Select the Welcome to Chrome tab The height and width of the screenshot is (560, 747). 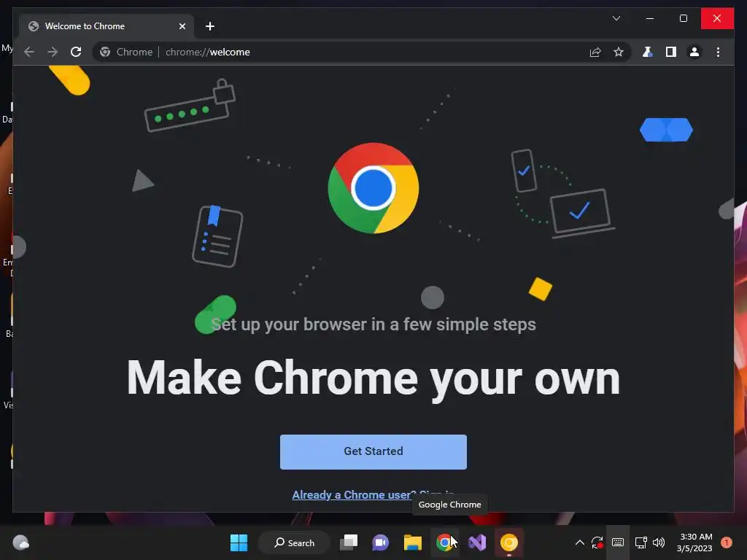107,26
